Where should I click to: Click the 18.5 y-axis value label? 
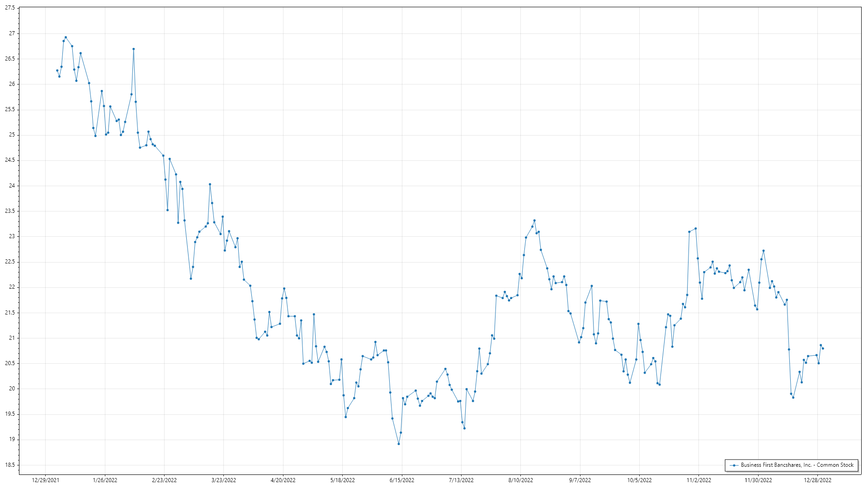point(10,465)
